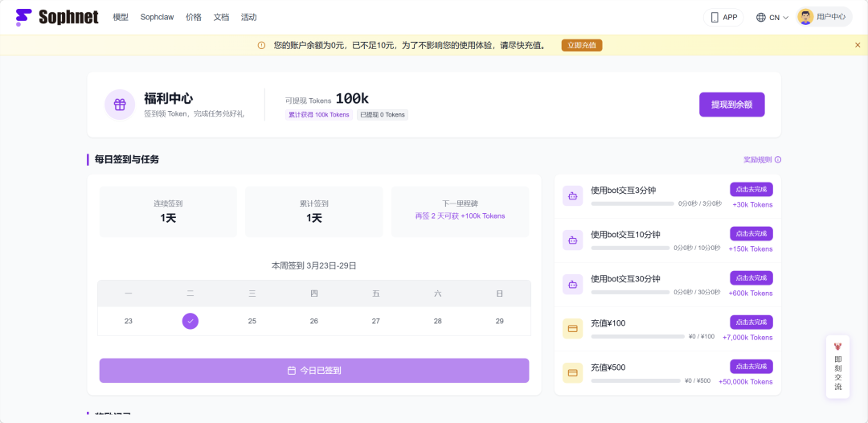This screenshot has width=868, height=423.
Task: Click the card icon beside 充值¥500
Action: pyautogui.click(x=572, y=372)
